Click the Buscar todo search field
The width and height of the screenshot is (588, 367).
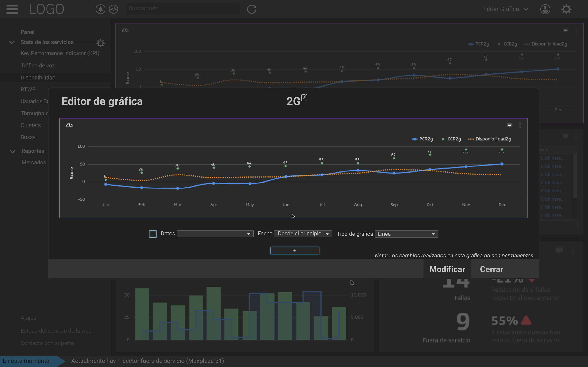click(x=183, y=8)
